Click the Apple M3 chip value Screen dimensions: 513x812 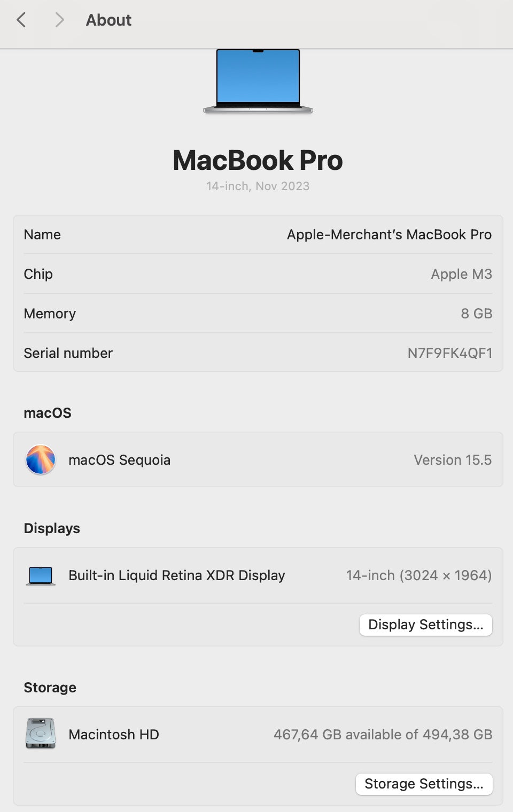click(x=461, y=274)
